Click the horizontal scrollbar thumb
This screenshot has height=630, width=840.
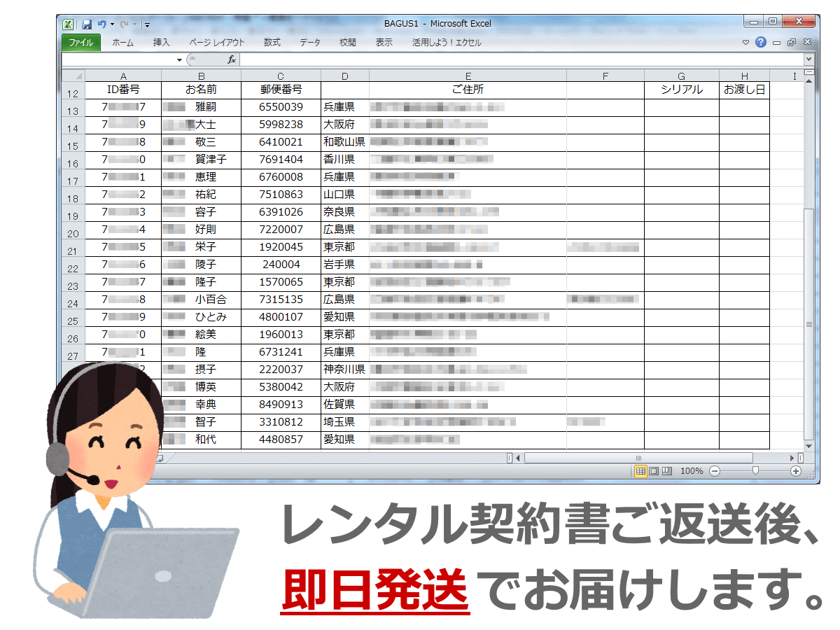(638, 458)
